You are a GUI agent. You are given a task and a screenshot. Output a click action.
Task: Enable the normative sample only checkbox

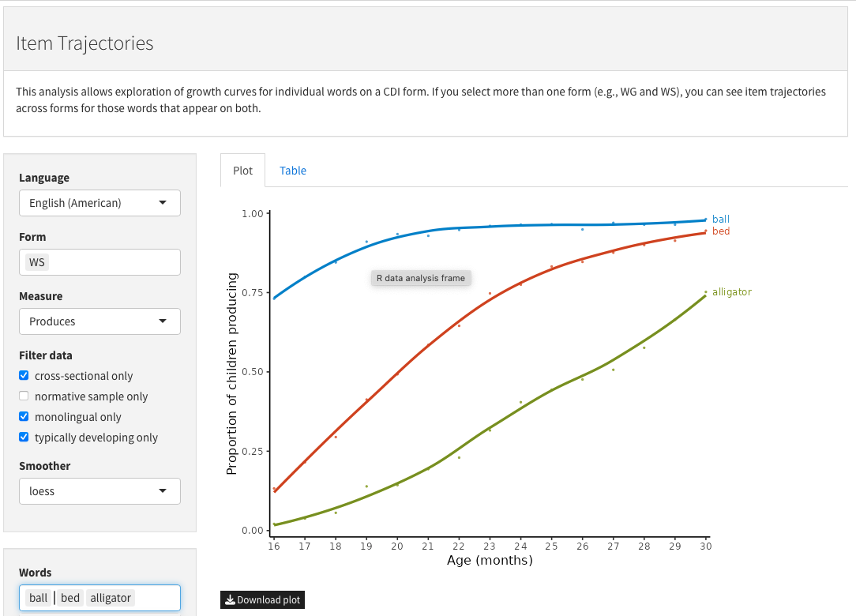click(24, 396)
